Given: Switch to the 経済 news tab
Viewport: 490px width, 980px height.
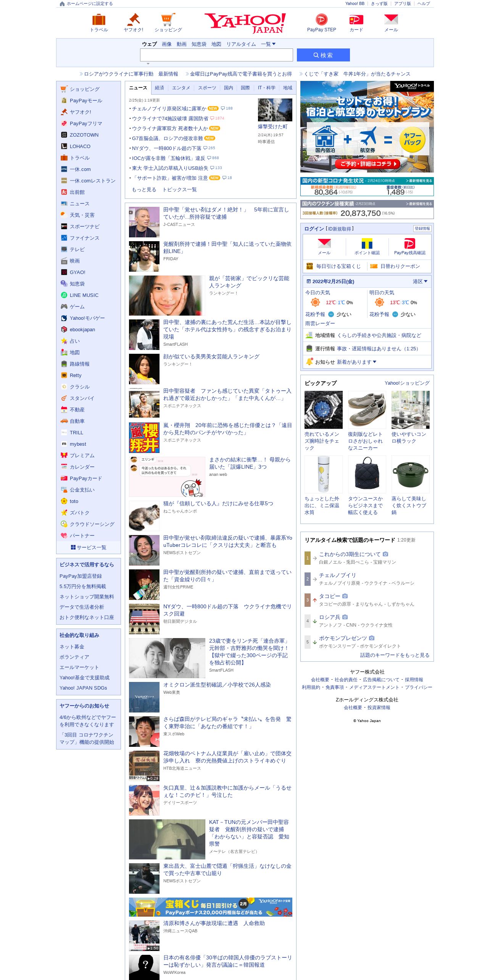Looking at the screenshot, I should 160,88.
